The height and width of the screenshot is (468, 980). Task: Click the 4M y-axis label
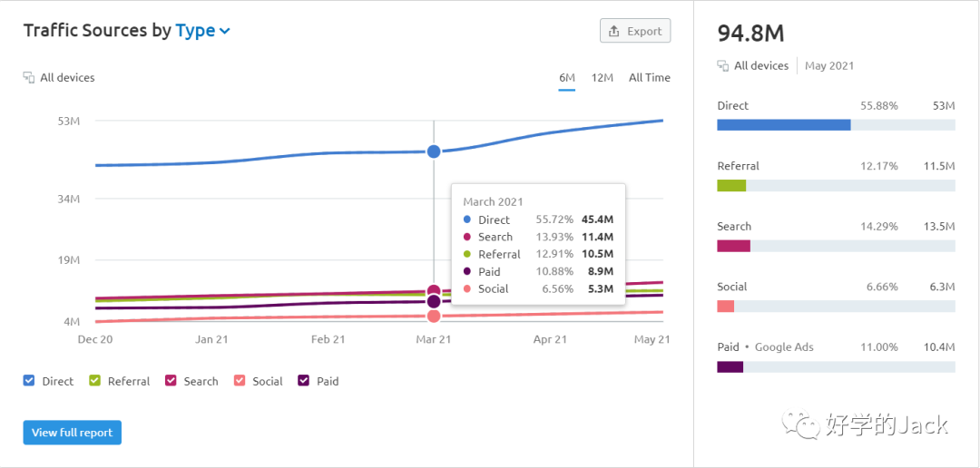(73, 322)
